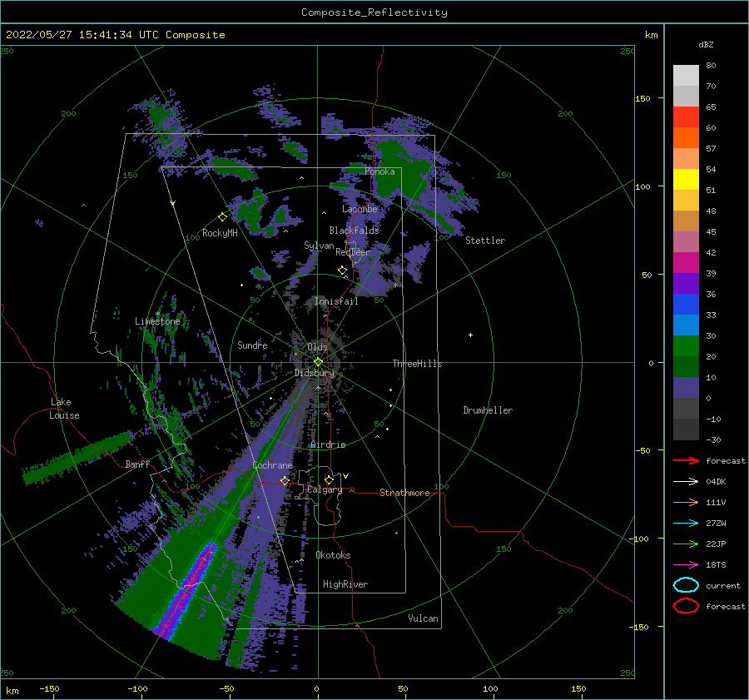Click the Okotoks label
This screenshot has width=749, height=700.
333,554
